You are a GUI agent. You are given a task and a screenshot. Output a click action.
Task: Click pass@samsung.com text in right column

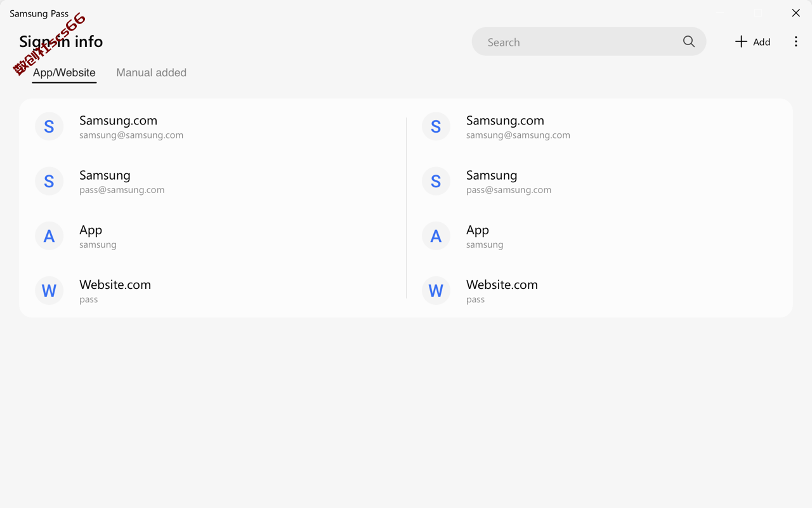[509, 190]
